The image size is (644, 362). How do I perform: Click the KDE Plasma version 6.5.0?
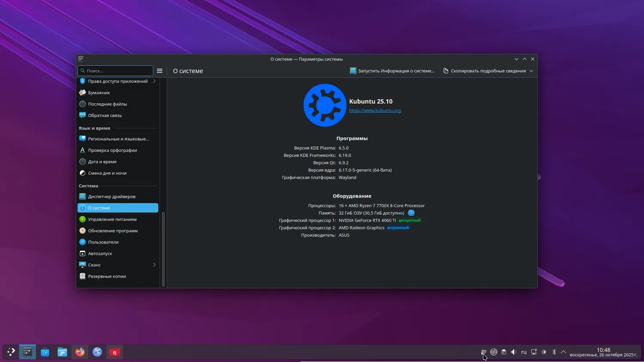click(343, 148)
